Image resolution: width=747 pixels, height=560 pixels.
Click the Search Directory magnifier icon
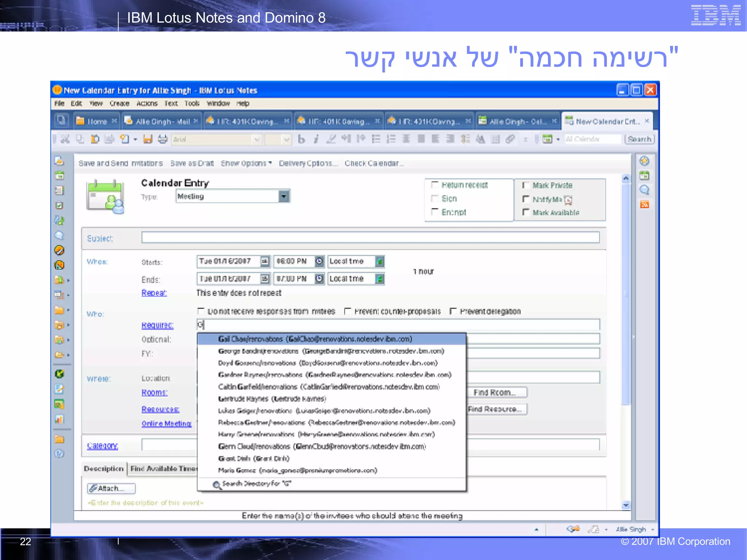pyautogui.click(x=217, y=485)
